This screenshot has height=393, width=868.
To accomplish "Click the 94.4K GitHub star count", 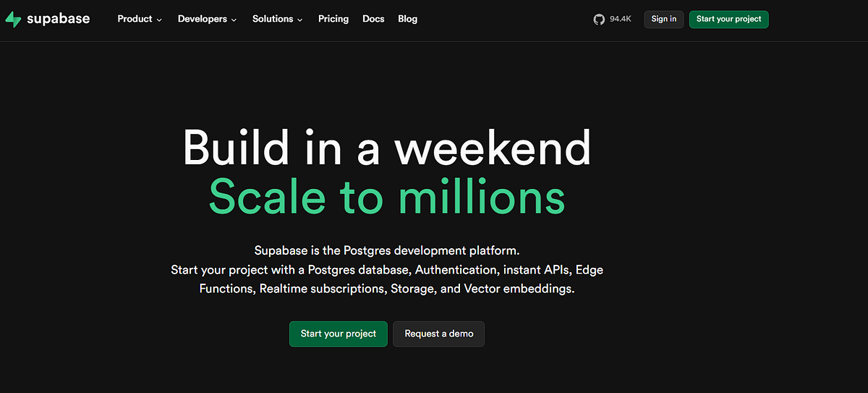I will (x=621, y=20).
